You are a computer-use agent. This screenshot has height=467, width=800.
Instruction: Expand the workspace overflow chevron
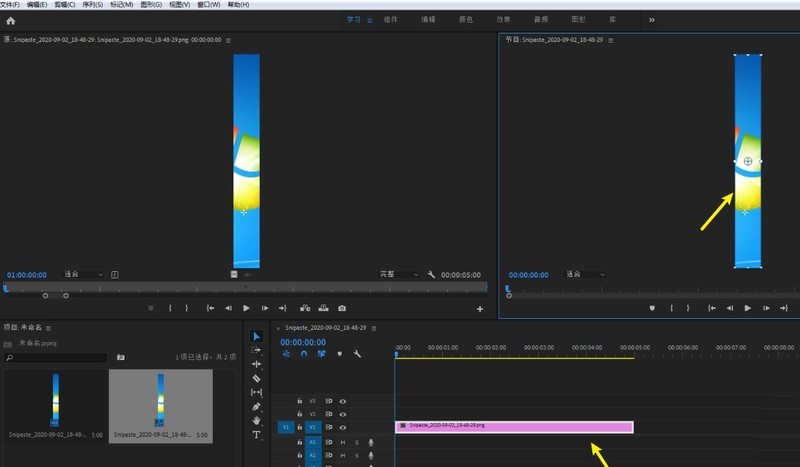point(652,20)
